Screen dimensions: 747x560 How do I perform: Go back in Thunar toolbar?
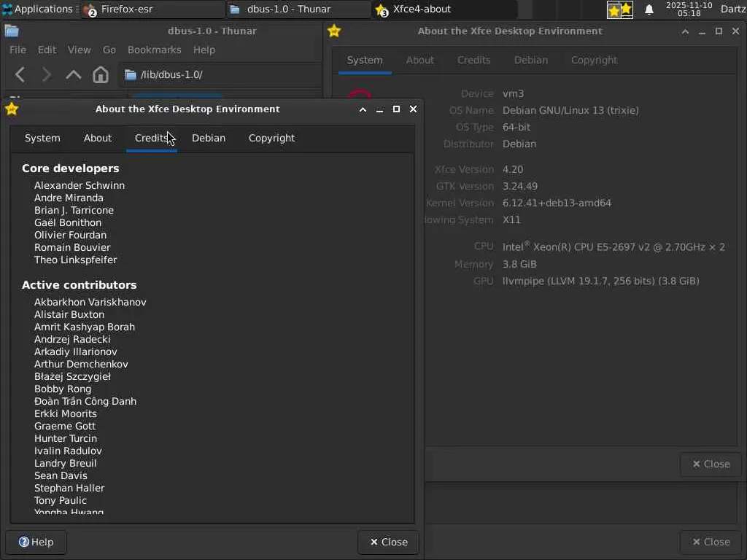click(x=20, y=75)
